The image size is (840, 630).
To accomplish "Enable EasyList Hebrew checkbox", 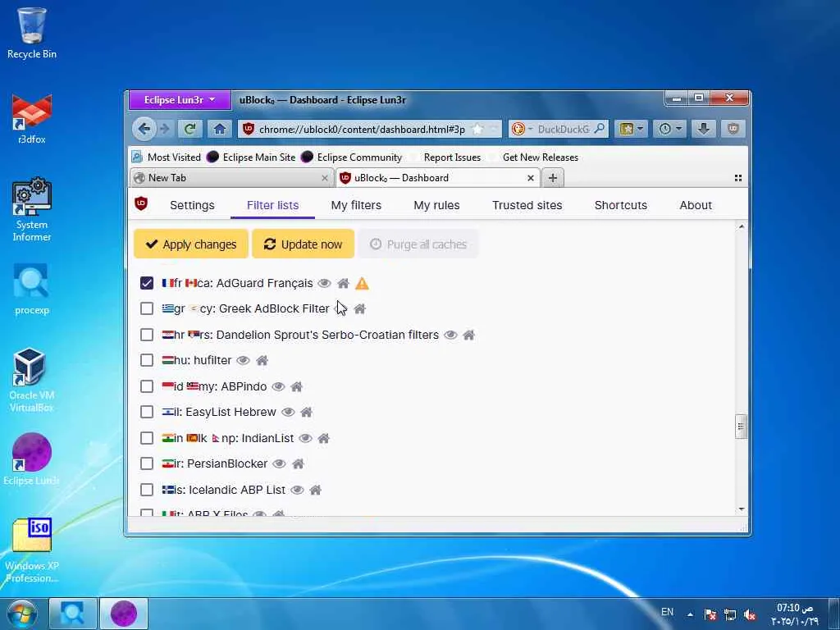I will [147, 412].
